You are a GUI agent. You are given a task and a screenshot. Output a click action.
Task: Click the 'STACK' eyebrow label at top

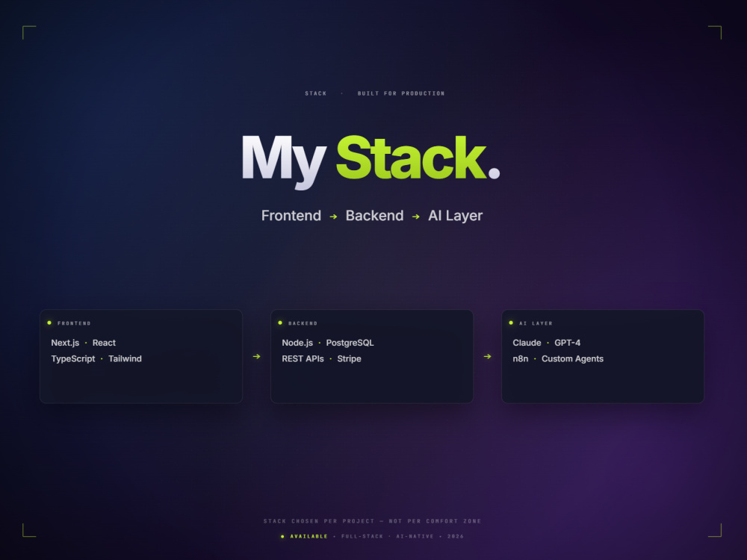pos(316,93)
